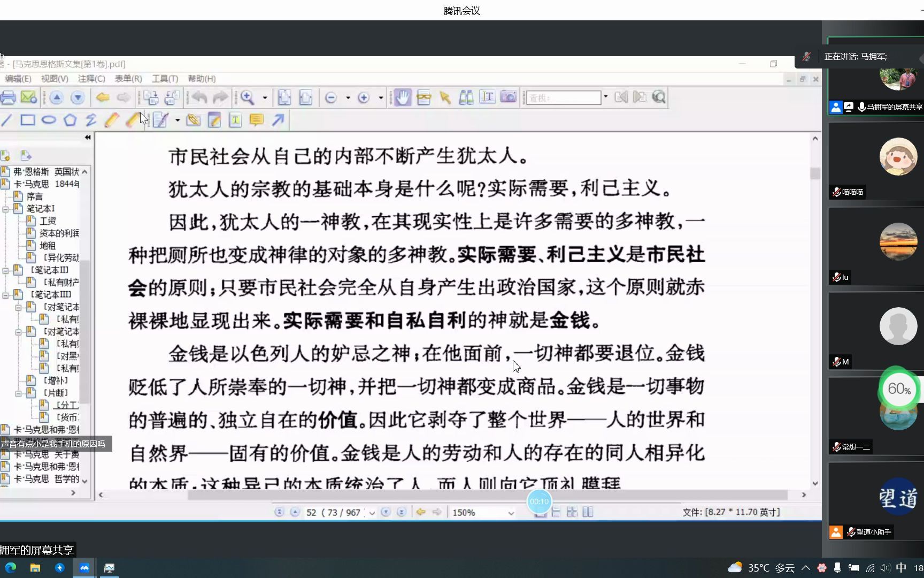
Task: Open the 编辑(E) menu
Action: coord(18,79)
